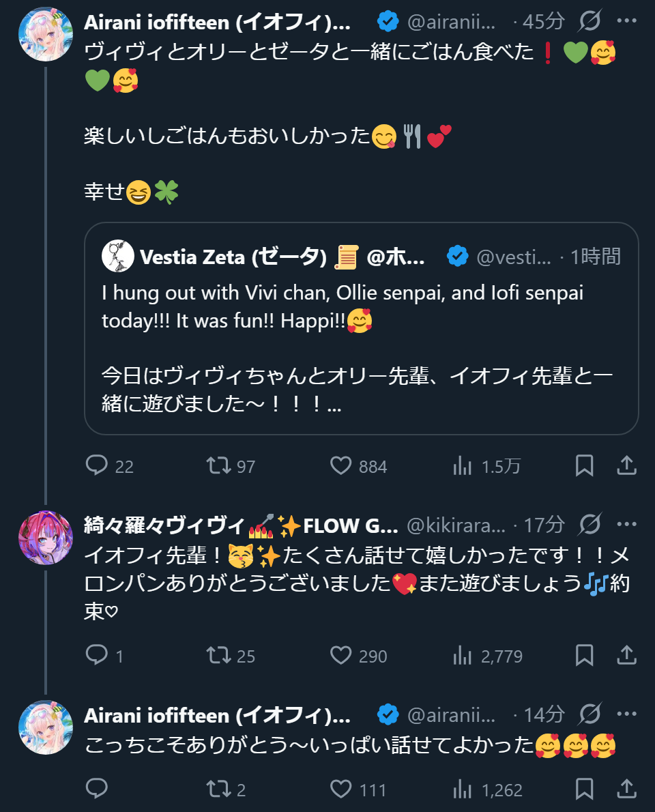Bookmark Iofi's first tweet about dinner

[584, 466]
